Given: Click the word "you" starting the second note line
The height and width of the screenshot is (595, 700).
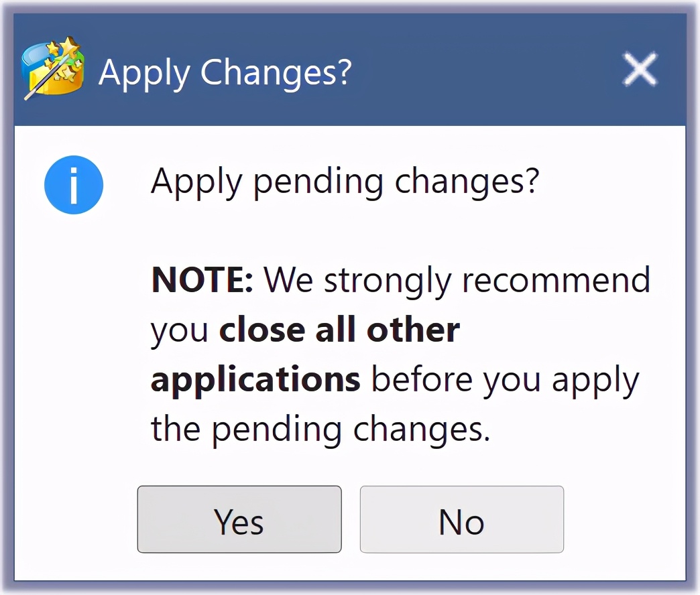Looking at the screenshot, I should tap(179, 331).
